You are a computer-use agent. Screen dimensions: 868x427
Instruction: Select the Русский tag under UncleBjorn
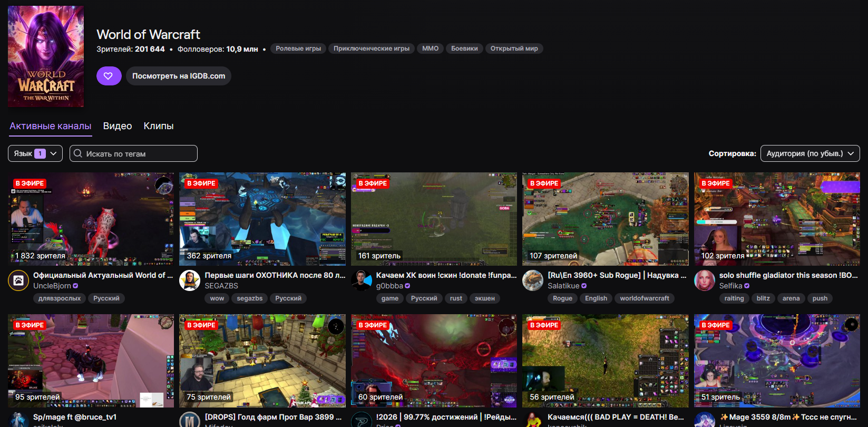[106, 298]
